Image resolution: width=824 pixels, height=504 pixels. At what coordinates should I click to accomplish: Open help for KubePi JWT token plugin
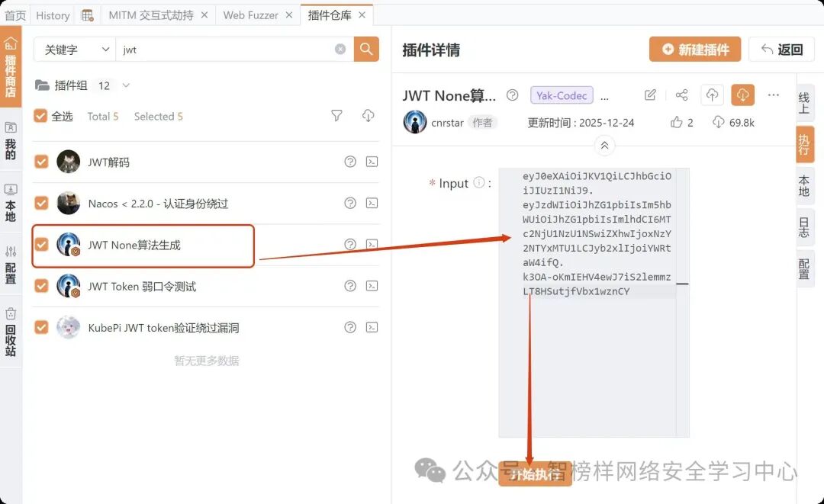(x=350, y=327)
